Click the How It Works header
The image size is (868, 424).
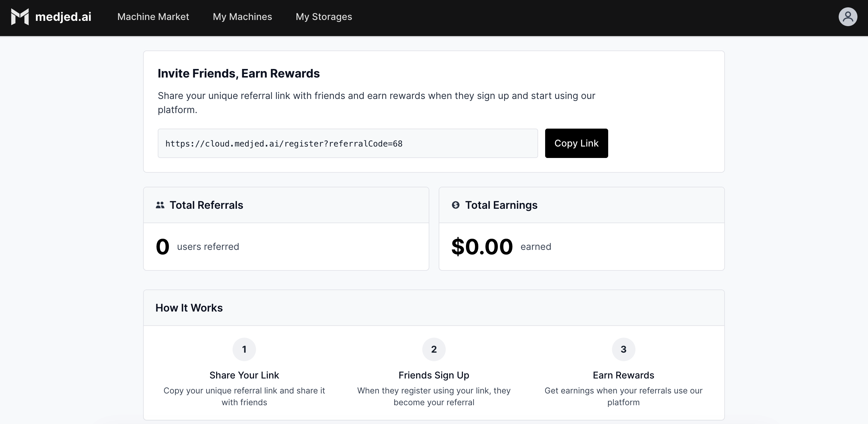pos(189,307)
